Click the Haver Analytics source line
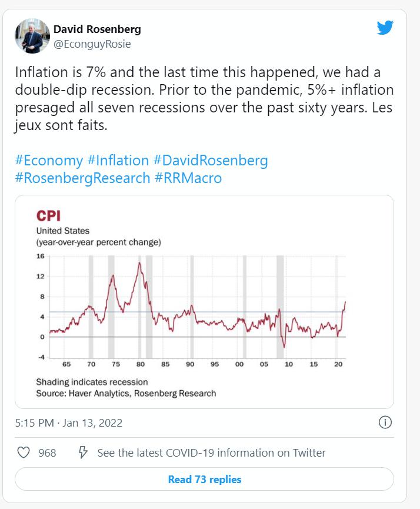Image resolution: width=420 pixels, height=509 pixels. pyautogui.click(x=126, y=392)
